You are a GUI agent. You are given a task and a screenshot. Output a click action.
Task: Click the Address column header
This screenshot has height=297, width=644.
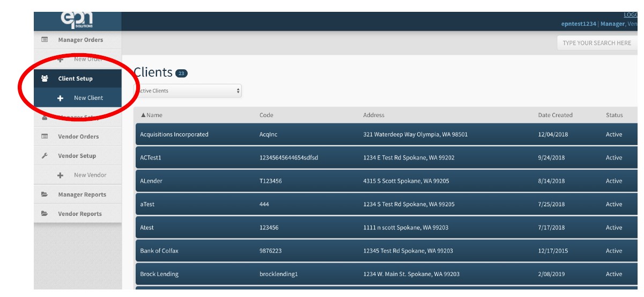pos(374,115)
